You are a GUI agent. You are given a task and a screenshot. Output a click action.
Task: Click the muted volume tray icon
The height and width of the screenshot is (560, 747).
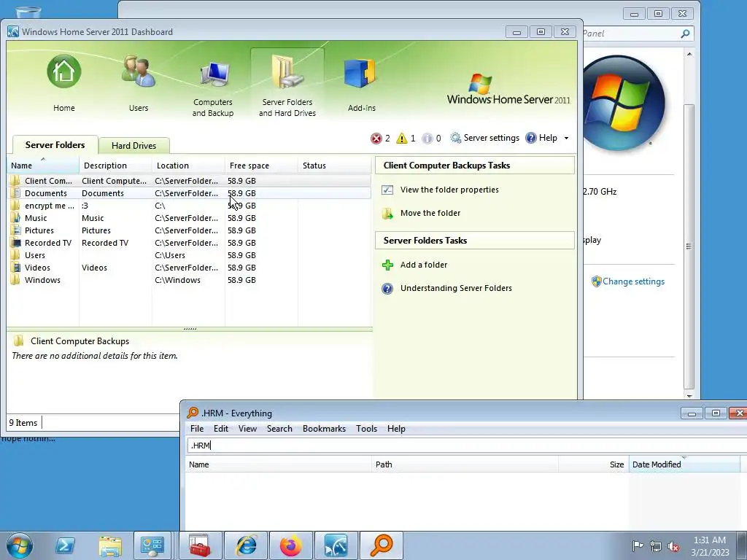click(x=673, y=546)
